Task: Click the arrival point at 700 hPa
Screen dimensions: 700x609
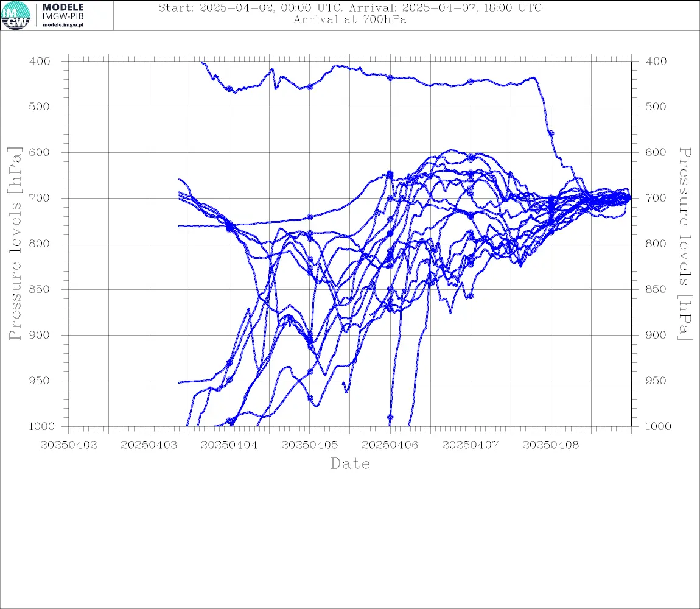Action: [630, 198]
